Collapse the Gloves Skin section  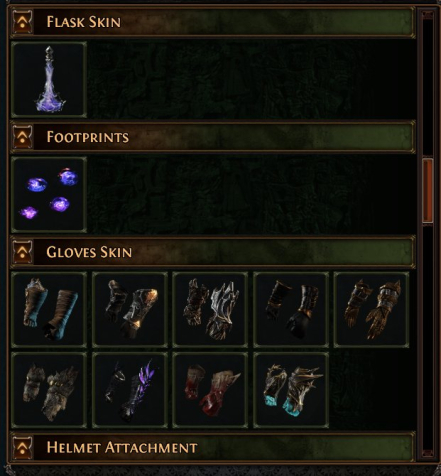[x=23, y=252]
